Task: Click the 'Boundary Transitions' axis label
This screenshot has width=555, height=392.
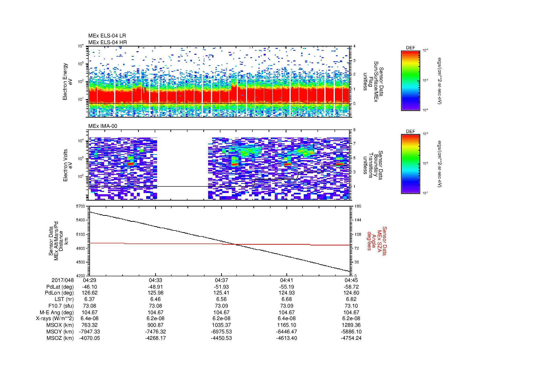Action: pyautogui.click(x=373, y=166)
